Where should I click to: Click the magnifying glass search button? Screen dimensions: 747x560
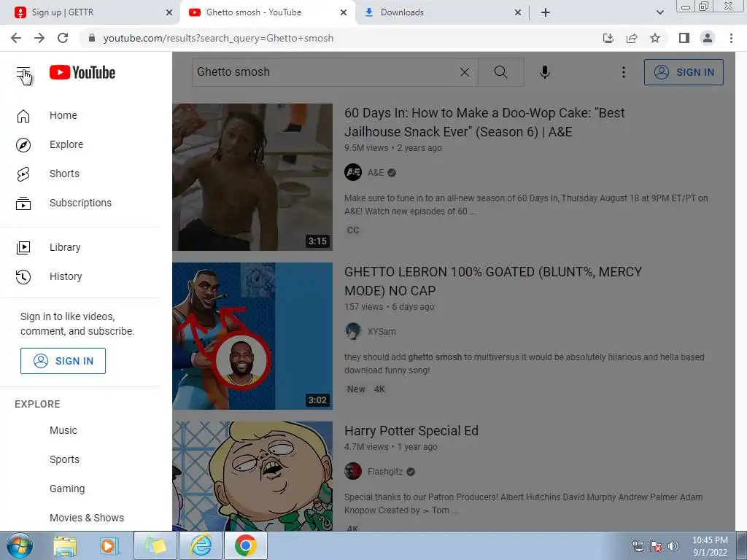500,72
